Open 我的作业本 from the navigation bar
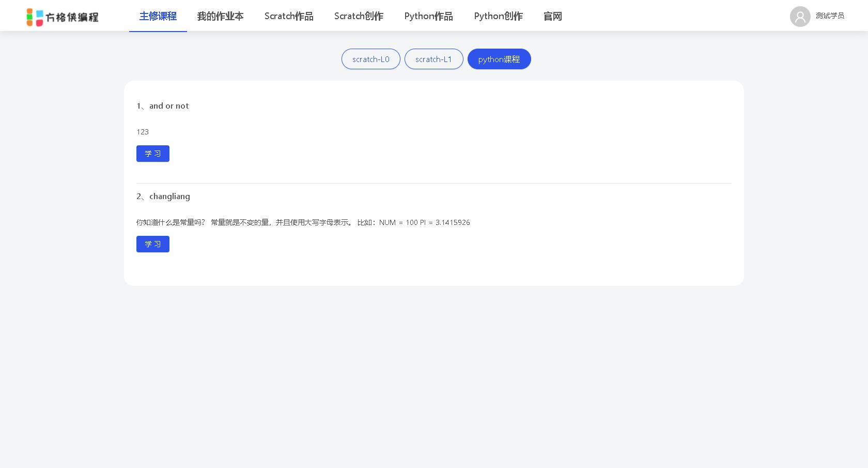Screen dimensions: 868x468 coord(220,16)
